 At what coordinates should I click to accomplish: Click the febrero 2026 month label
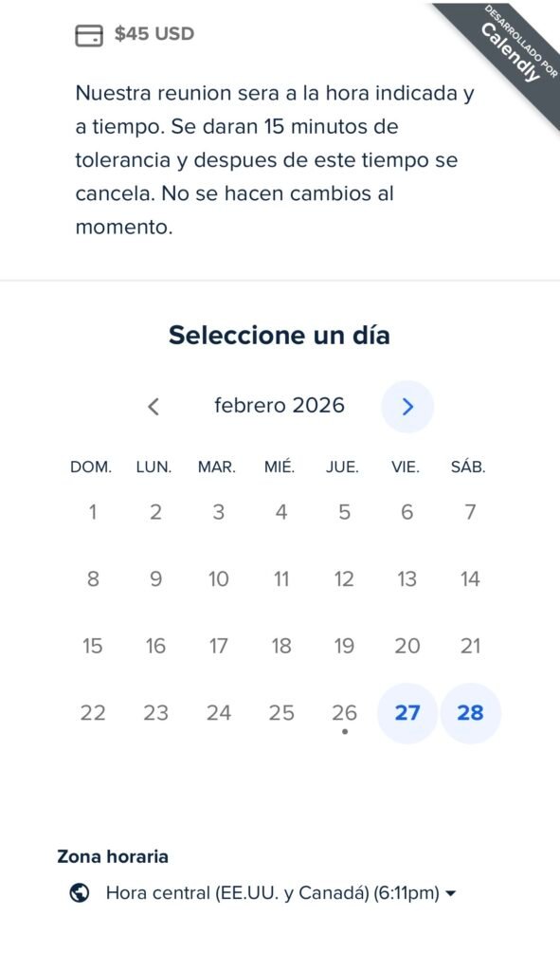(280, 406)
